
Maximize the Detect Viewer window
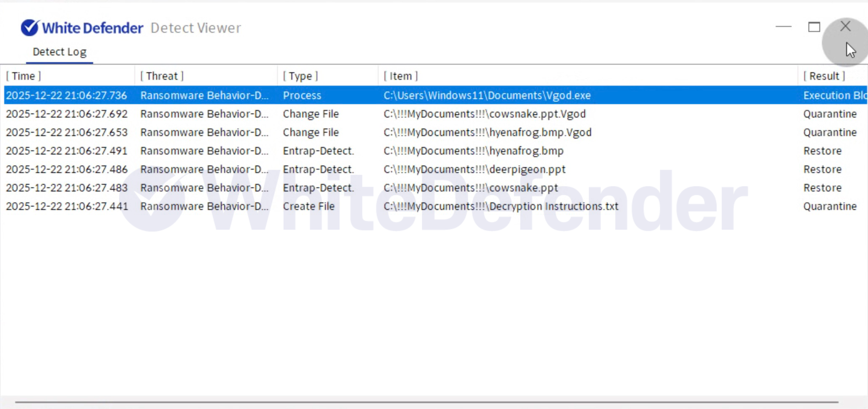click(x=814, y=27)
